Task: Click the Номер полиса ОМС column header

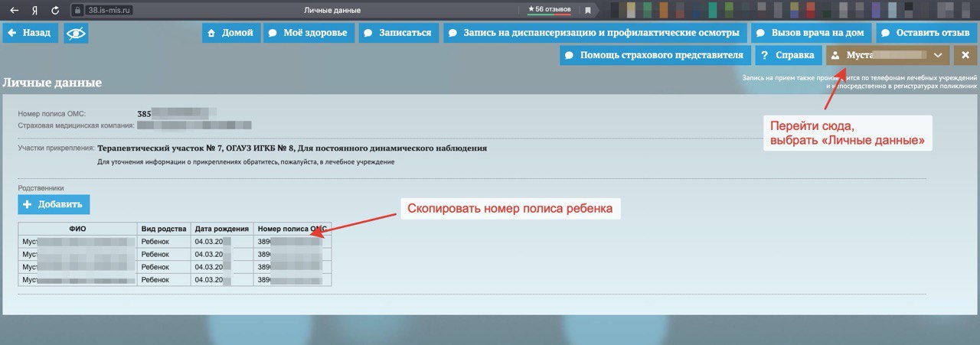Action: tap(292, 229)
